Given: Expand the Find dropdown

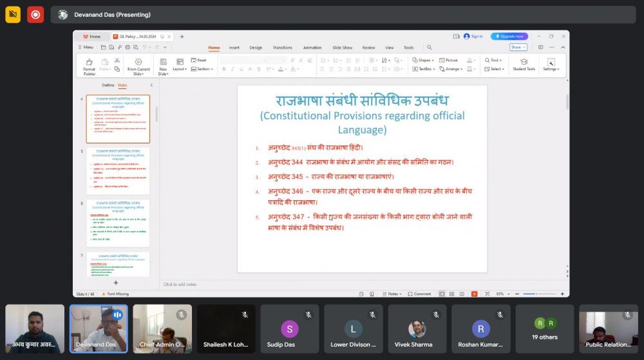Looking at the screenshot, I should (493, 60).
